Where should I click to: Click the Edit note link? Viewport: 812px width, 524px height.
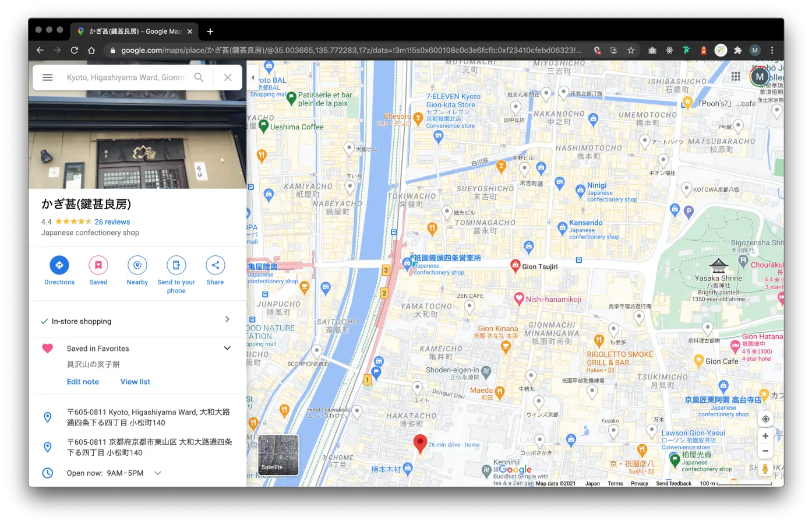tap(83, 382)
